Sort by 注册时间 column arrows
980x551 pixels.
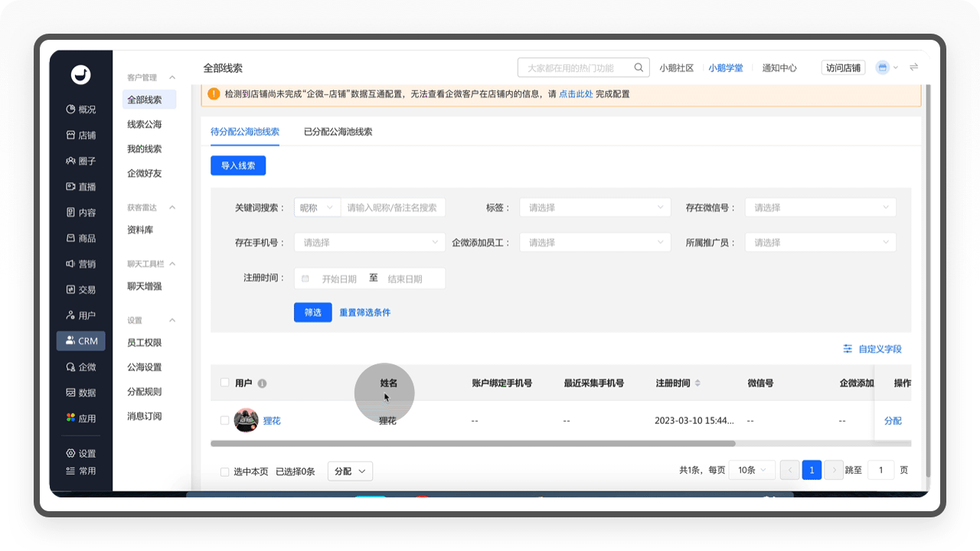point(697,383)
